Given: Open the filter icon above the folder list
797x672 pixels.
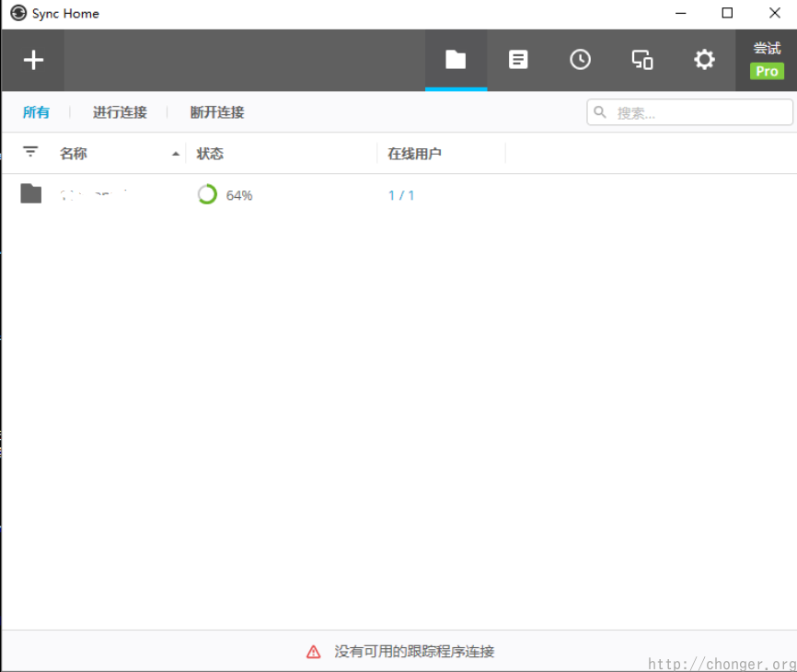Looking at the screenshot, I should pyautogui.click(x=30, y=153).
